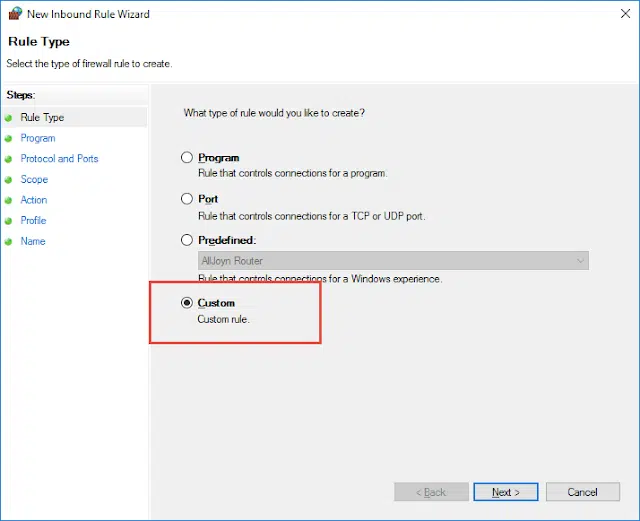Click green bullet next to Rule Type step
This screenshot has height=521, width=640.
(9, 118)
